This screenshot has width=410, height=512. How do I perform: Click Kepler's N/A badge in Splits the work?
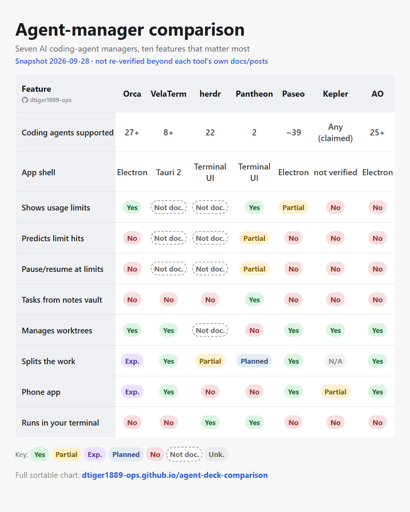pyautogui.click(x=335, y=361)
